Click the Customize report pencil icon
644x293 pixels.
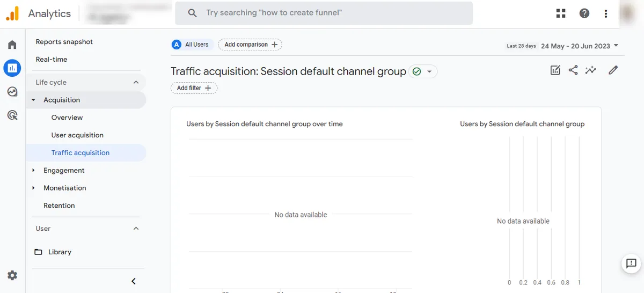click(613, 70)
